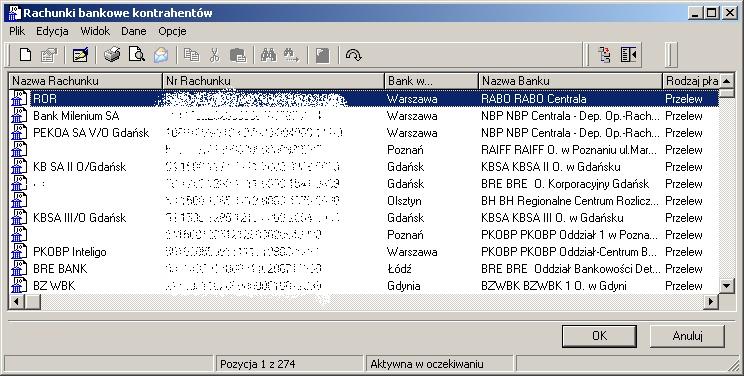The height and width of the screenshot is (376, 744).
Task: Sort by Bank w... column header
Action: click(431, 81)
